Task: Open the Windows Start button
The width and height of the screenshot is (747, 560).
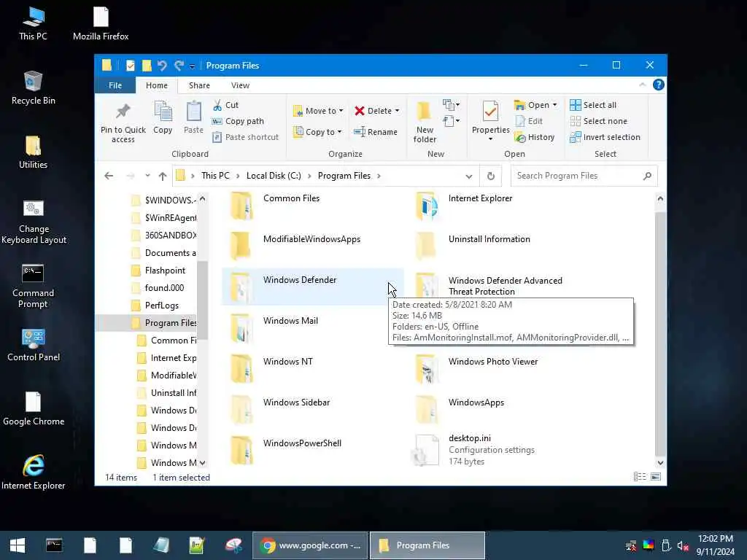Action: (x=18, y=545)
